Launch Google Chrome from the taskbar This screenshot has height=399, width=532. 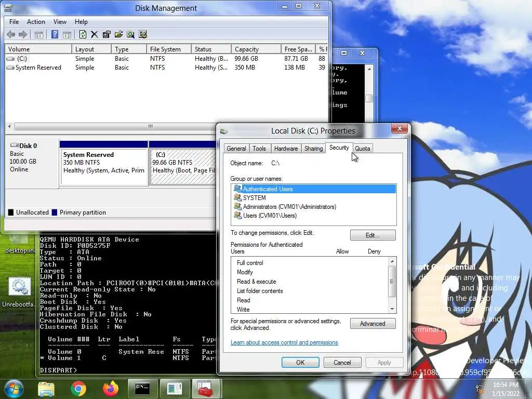pos(78,389)
